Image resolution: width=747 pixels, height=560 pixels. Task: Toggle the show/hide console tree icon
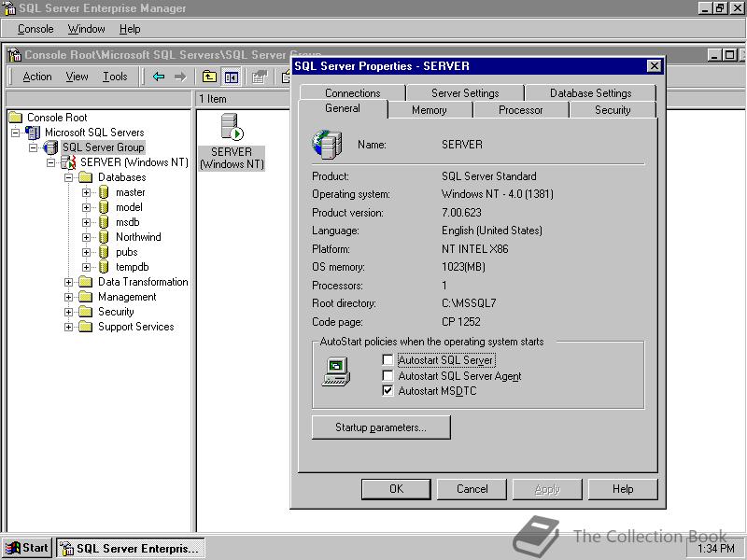coord(232,77)
